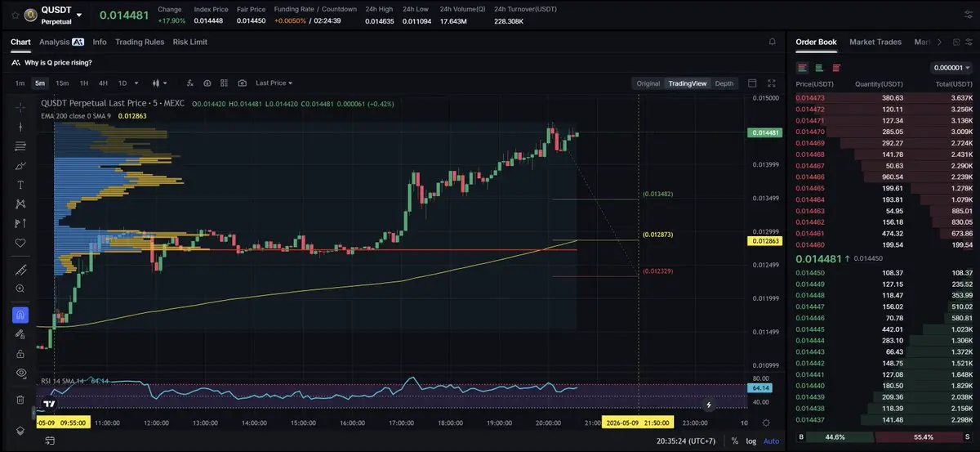Screen dimensions: 980x452
Task: Expand more timeframes dropdown arrow
Action: click(136, 83)
